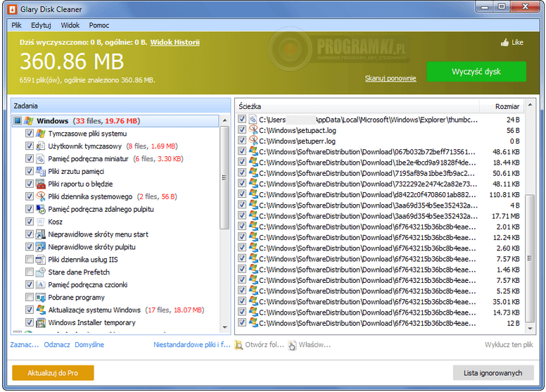Image resolution: width=546 pixels, height=392 pixels.
Task: Uncheck the checkbox of the 17.71 MB file
Action: click(x=242, y=215)
